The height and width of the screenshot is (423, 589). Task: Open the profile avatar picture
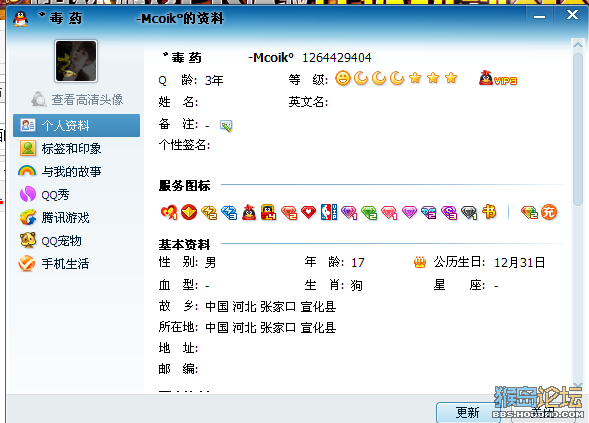(x=76, y=61)
